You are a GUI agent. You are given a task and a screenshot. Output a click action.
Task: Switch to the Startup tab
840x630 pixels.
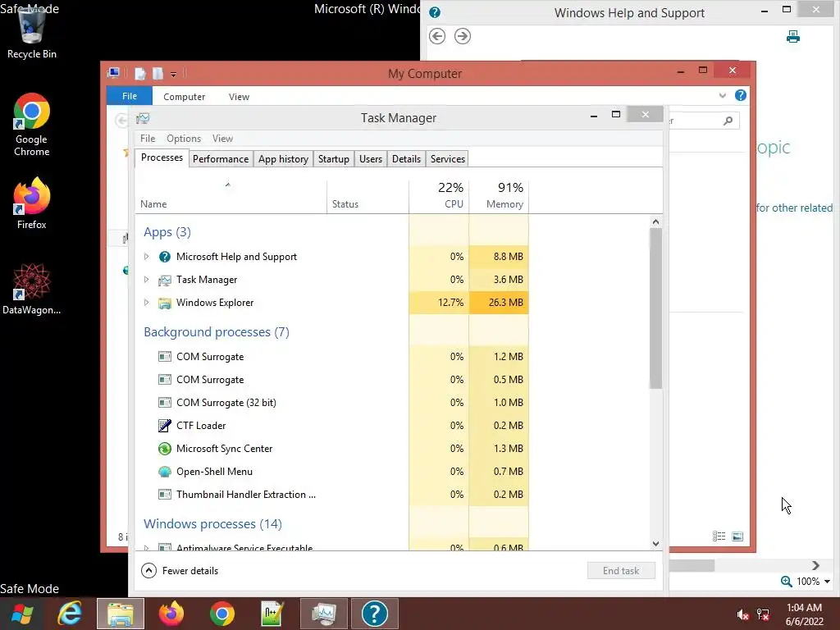point(333,159)
